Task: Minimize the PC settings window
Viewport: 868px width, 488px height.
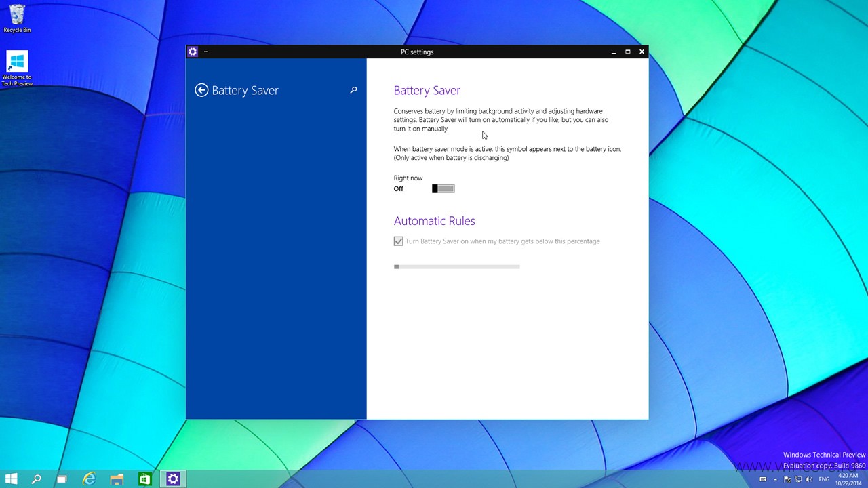Action: point(614,52)
